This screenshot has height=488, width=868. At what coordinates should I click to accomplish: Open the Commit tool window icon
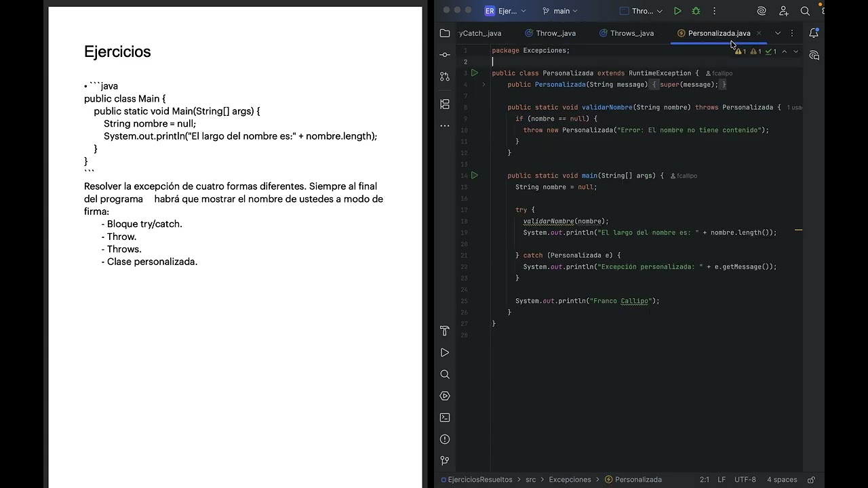[445, 55]
